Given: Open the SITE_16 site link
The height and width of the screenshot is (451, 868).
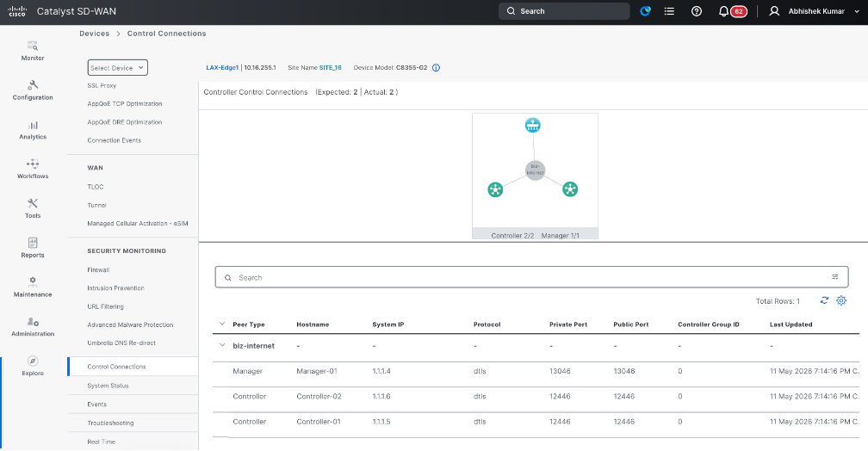Looking at the screenshot, I should 331,67.
